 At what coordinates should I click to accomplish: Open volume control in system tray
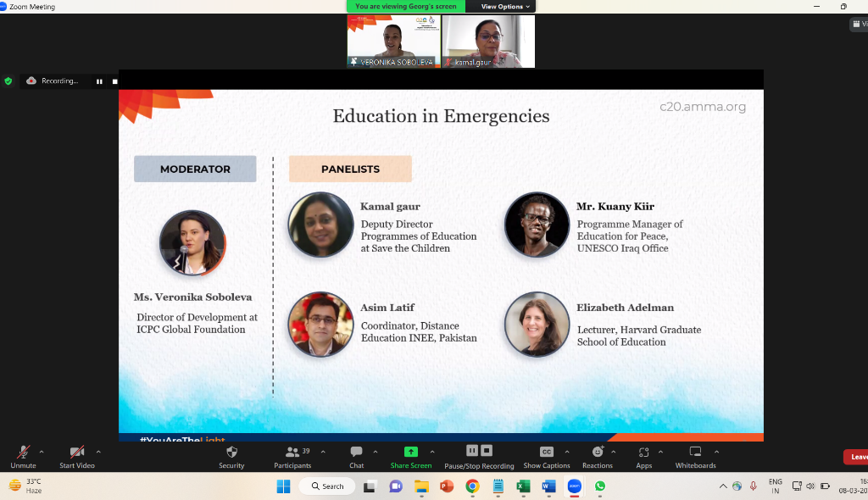(x=810, y=486)
